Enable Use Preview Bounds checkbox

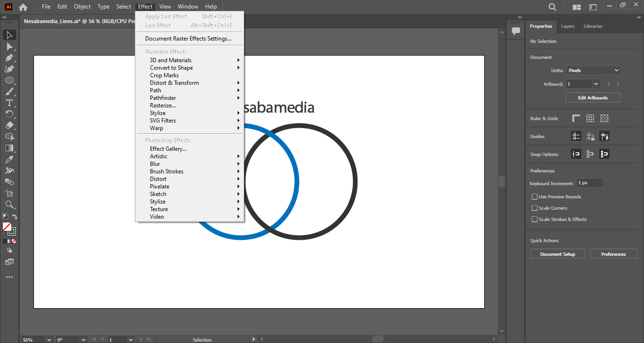coord(535,196)
